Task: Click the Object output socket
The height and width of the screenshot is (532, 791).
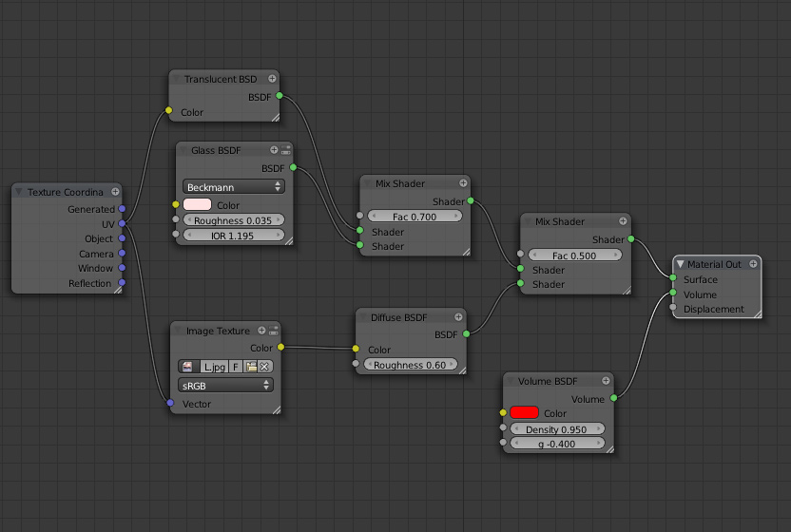Action: tap(122, 238)
